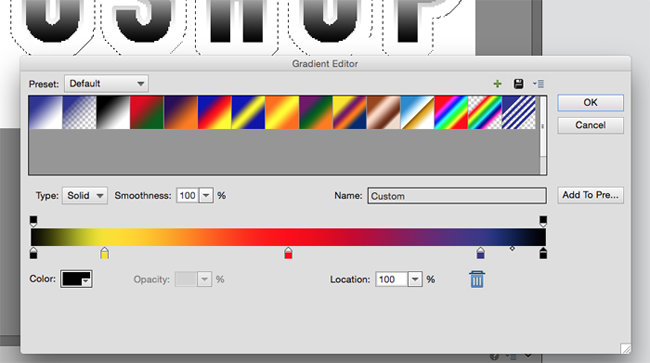Choose the red to green gradient preset
The image size is (650, 363).
[147, 112]
